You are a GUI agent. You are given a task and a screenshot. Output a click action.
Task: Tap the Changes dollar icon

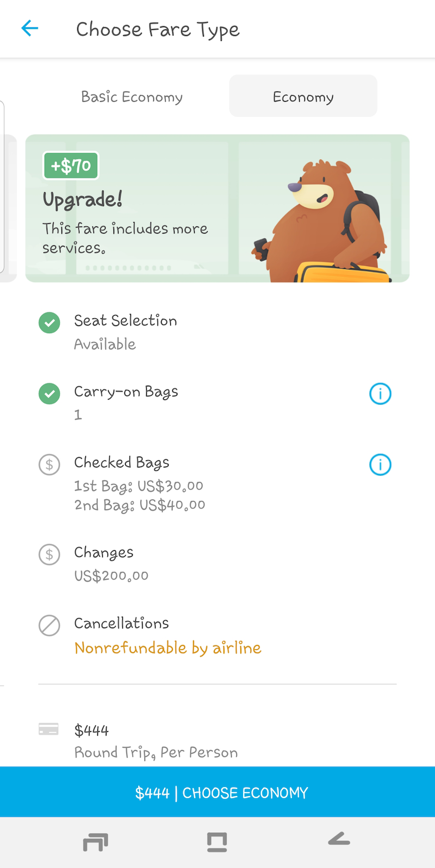click(x=49, y=555)
